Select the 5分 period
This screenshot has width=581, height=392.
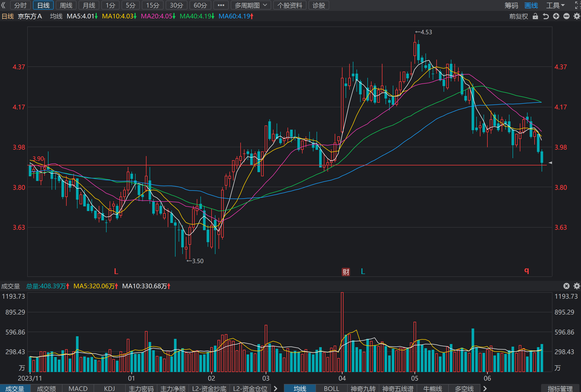tap(131, 5)
